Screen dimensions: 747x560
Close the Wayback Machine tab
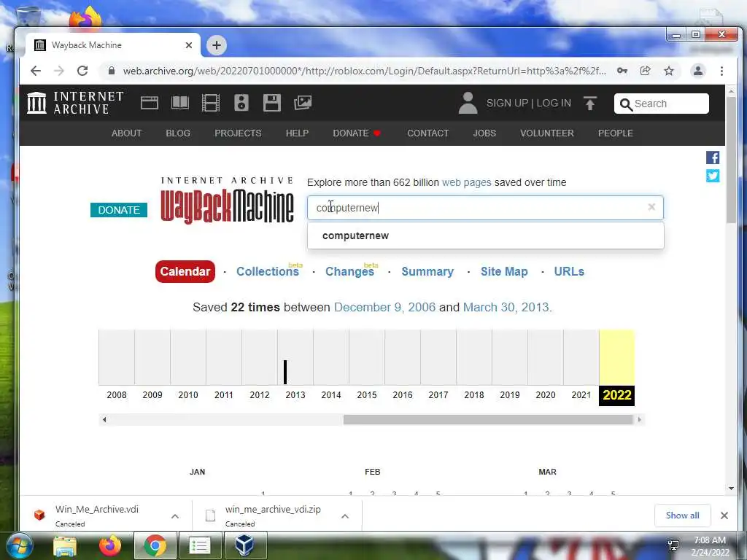point(189,45)
